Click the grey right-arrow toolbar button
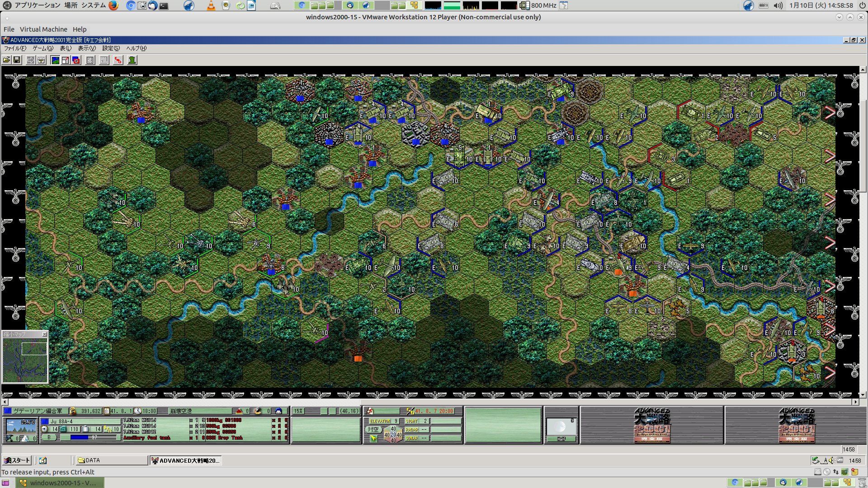This screenshot has width=868, height=488. [x=31, y=60]
